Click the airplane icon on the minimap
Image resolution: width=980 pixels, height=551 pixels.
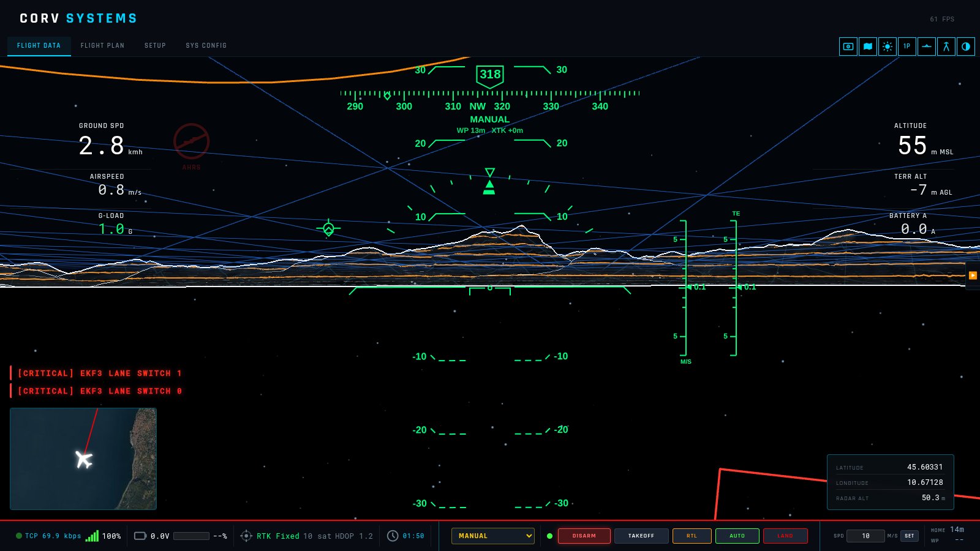(84, 459)
